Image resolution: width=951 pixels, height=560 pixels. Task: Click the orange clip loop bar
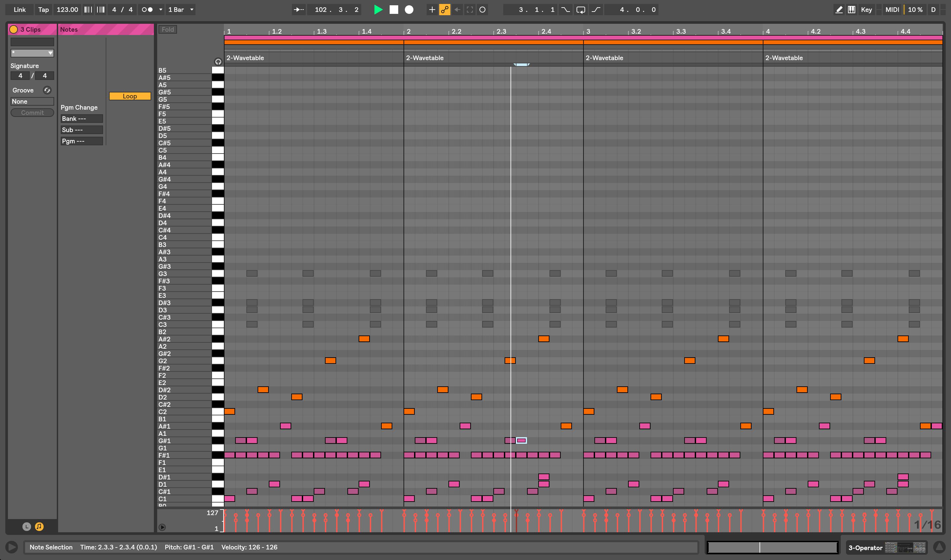point(583,42)
